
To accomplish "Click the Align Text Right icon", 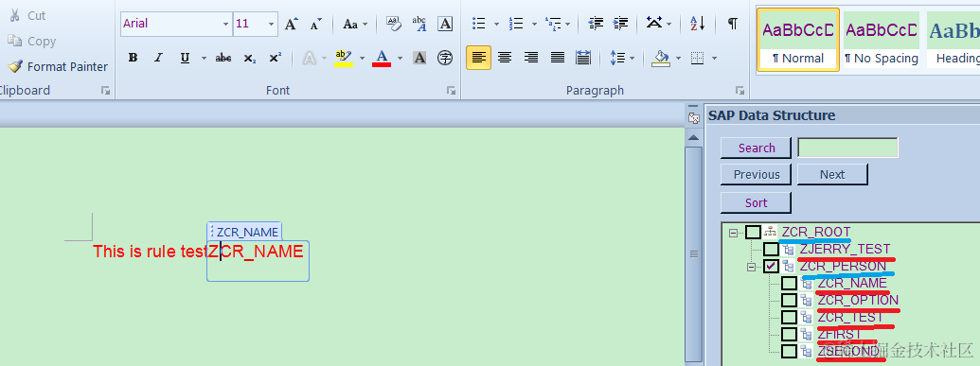I will (531, 58).
